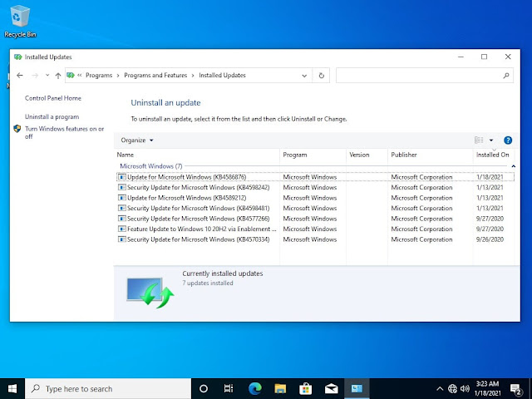Viewport: 532px width, 399px height.
Task: Open Uninstall a program link
Action: [x=52, y=116]
